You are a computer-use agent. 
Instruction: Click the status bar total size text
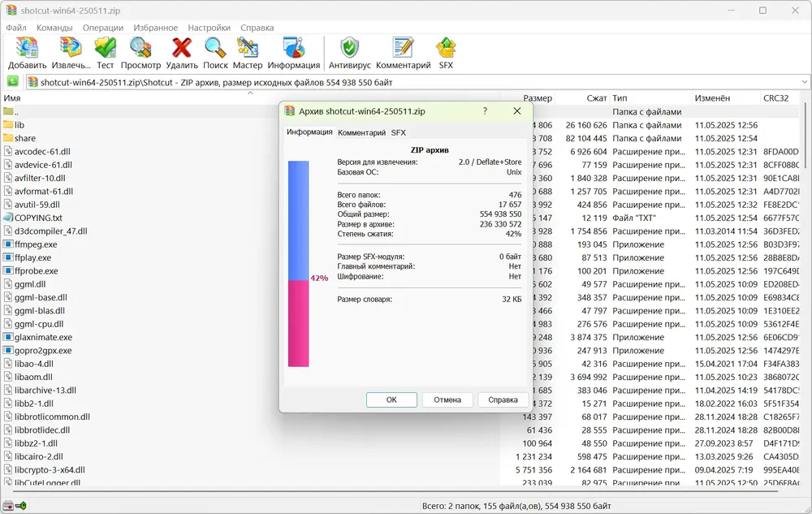[516, 506]
